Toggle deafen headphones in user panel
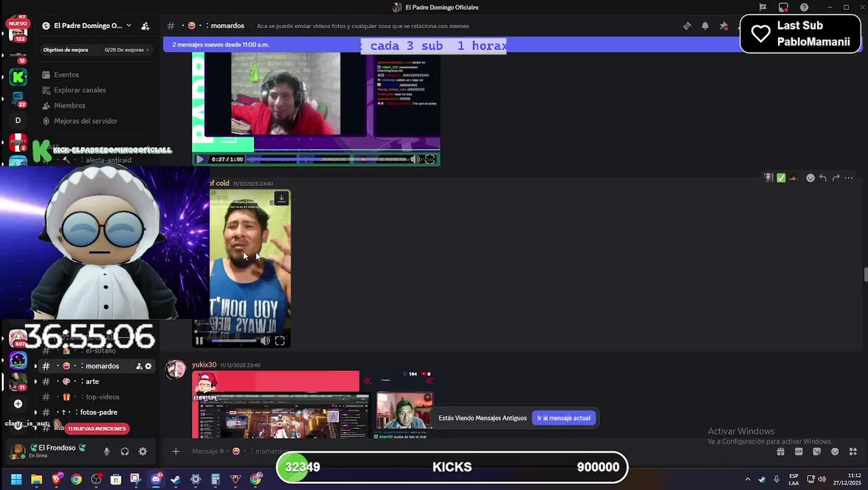868x490 pixels. (125, 451)
